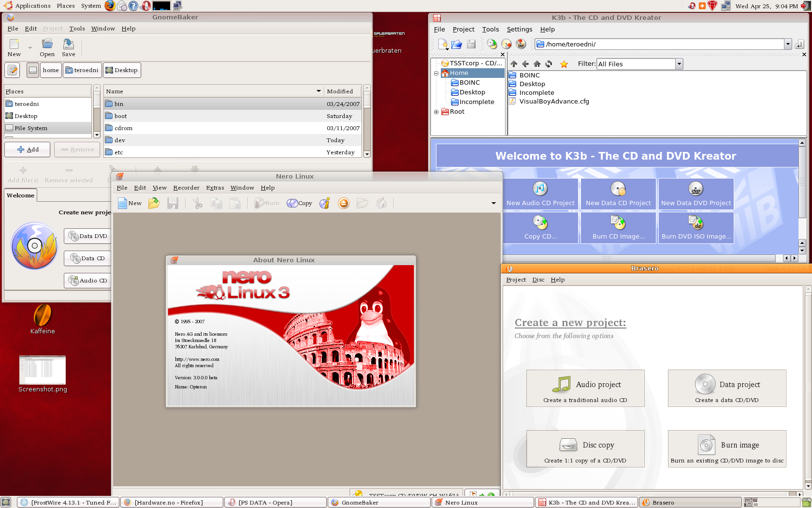The width and height of the screenshot is (812, 508).
Task: Click the New icon in GnomeBaker toolbar
Action: coord(14,48)
